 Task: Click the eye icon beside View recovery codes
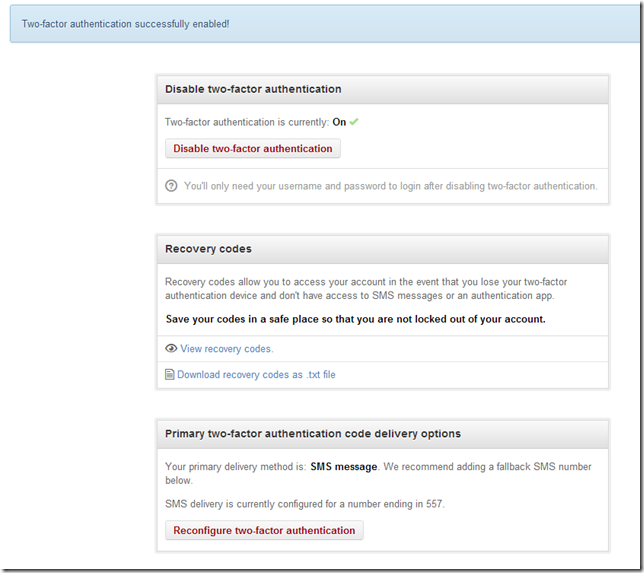pos(171,348)
